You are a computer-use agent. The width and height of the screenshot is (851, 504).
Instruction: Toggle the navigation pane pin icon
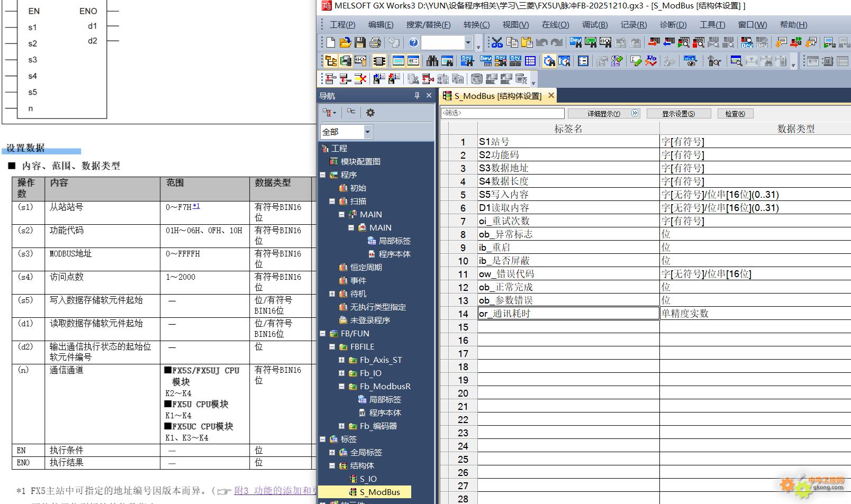(x=417, y=96)
